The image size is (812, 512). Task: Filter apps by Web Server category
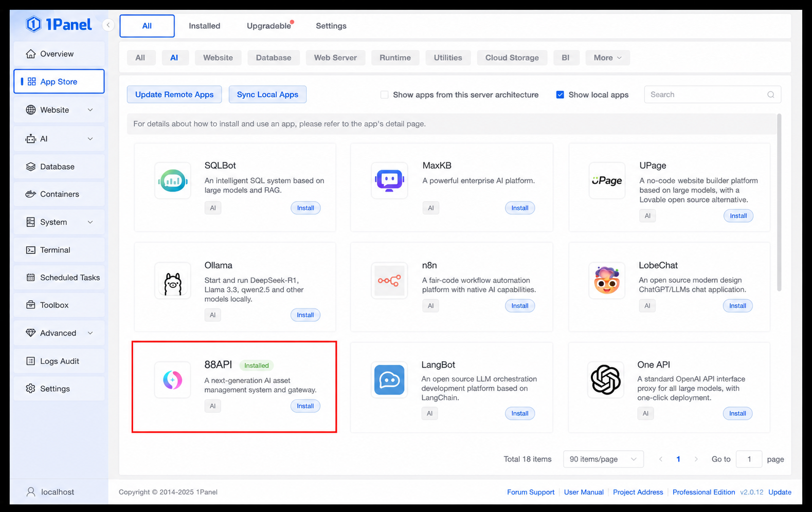(335, 58)
